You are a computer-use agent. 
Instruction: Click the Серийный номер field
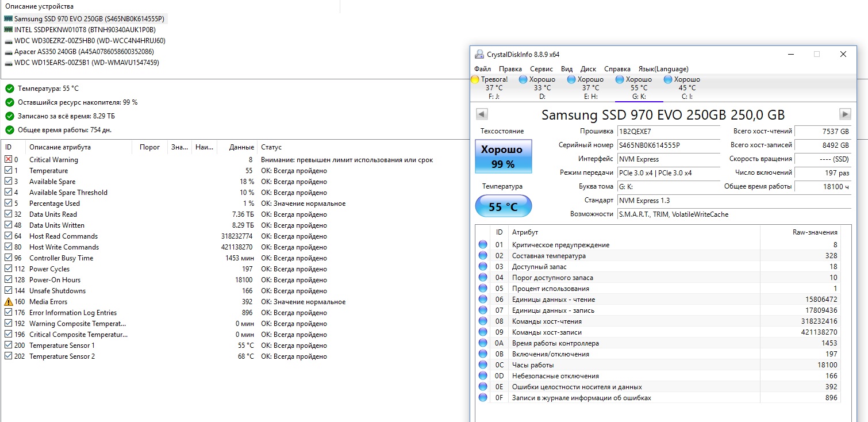pyautogui.click(x=669, y=145)
